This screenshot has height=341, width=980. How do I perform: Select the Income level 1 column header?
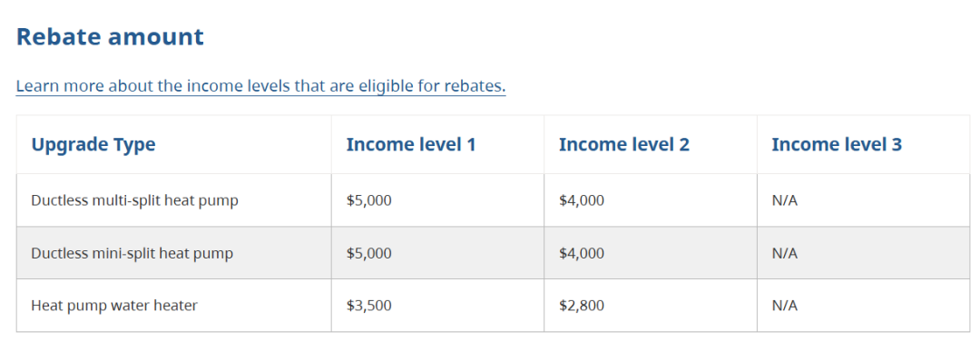click(x=411, y=145)
